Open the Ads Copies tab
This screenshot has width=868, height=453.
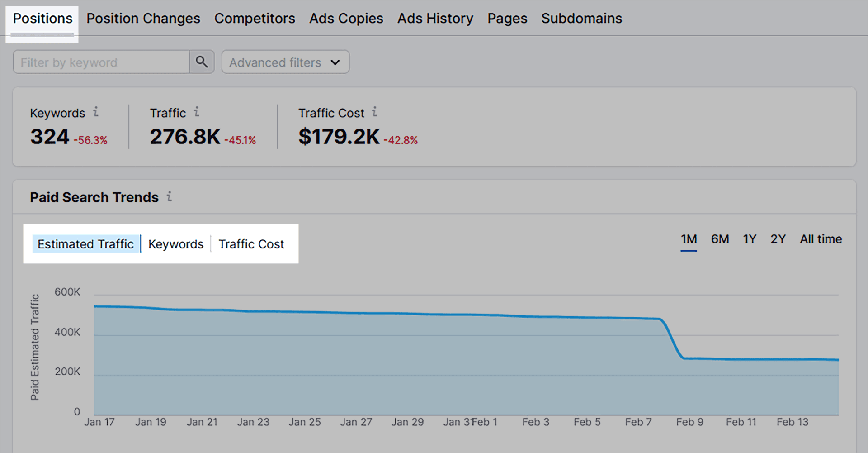tap(346, 19)
